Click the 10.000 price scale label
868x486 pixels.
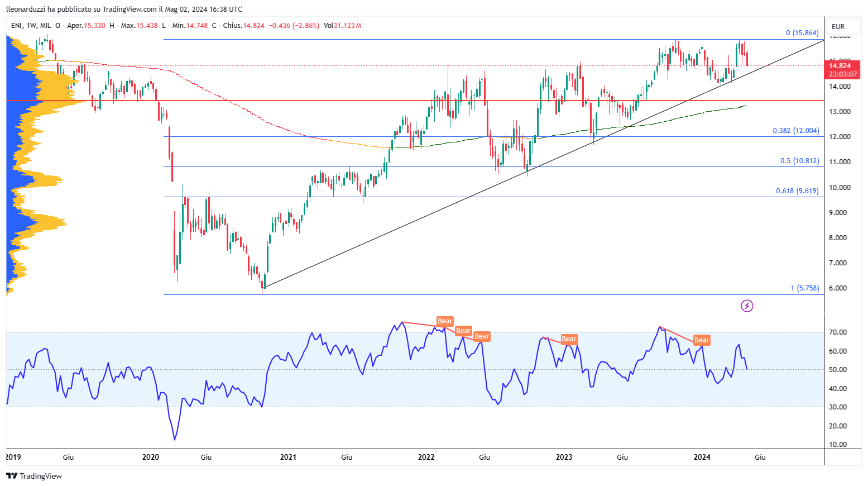point(840,188)
